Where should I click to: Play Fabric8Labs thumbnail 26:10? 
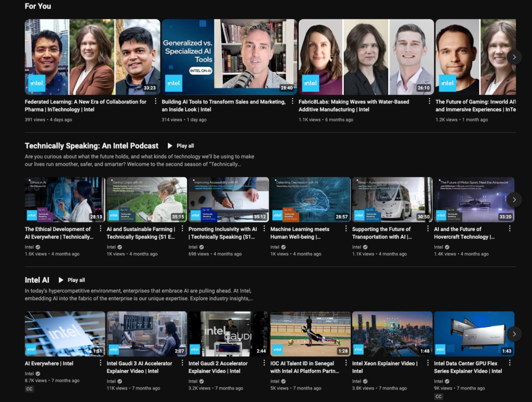pyautogui.click(x=366, y=57)
